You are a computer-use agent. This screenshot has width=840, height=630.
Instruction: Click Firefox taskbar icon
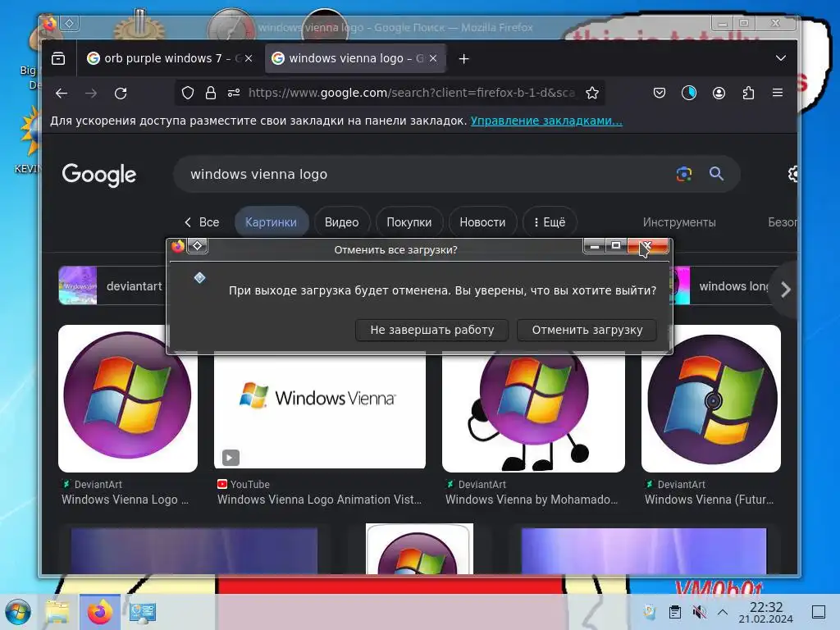[x=99, y=612]
